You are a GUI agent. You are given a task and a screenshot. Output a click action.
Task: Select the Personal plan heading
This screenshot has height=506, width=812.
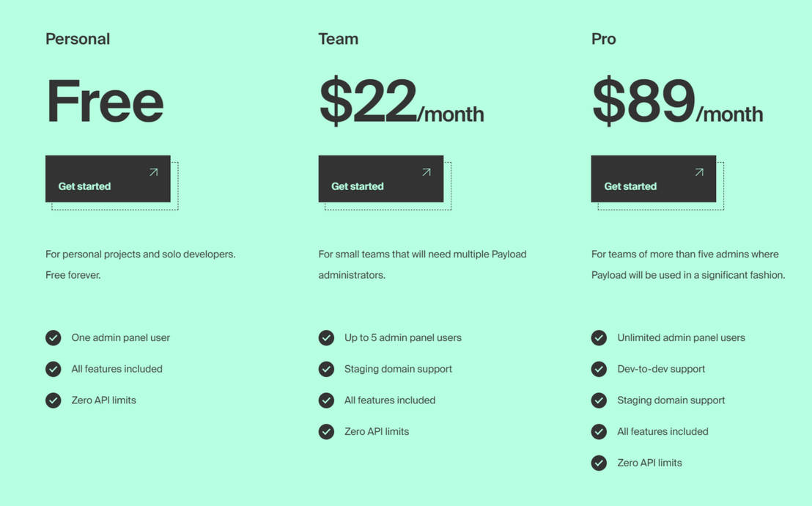point(78,39)
